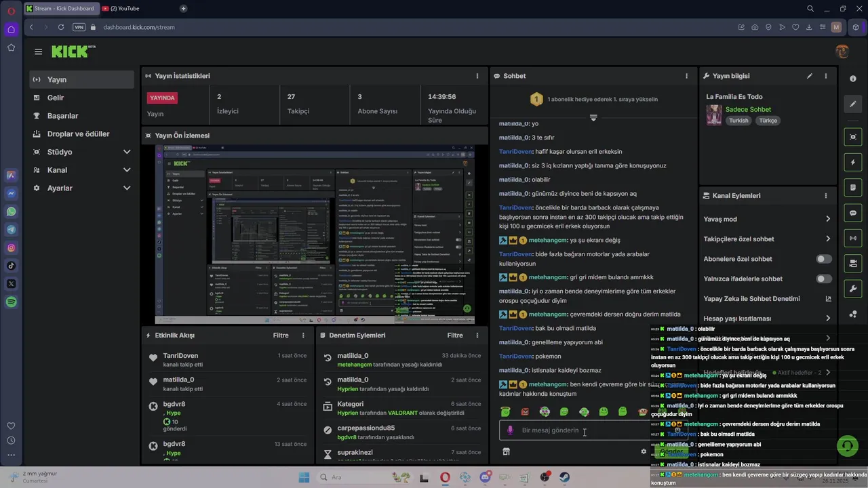The width and height of the screenshot is (868, 488).
Task: Select Başarılar in the left sidebar
Action: click(82, 116)
